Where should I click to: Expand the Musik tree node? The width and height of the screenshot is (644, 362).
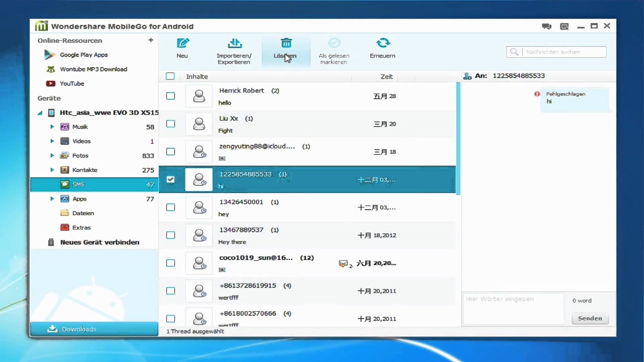[x=52, y=127]
